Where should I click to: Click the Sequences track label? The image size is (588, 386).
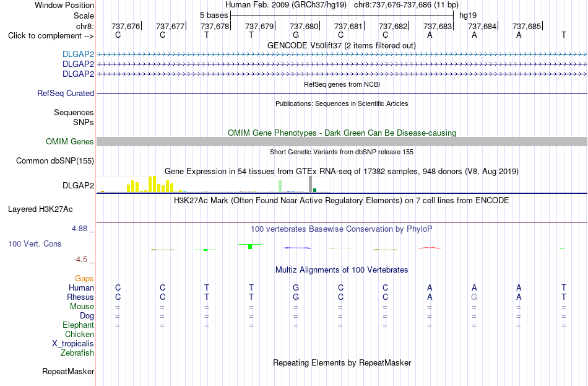74,113
